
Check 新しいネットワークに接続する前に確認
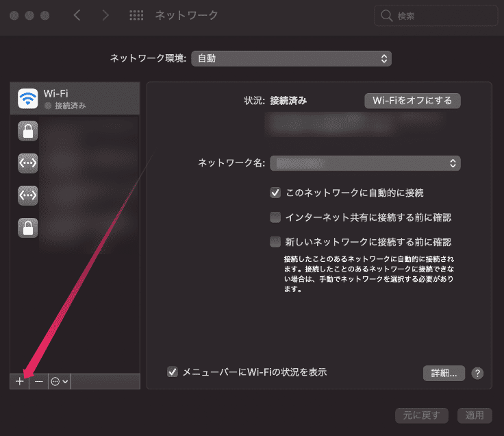275,241
